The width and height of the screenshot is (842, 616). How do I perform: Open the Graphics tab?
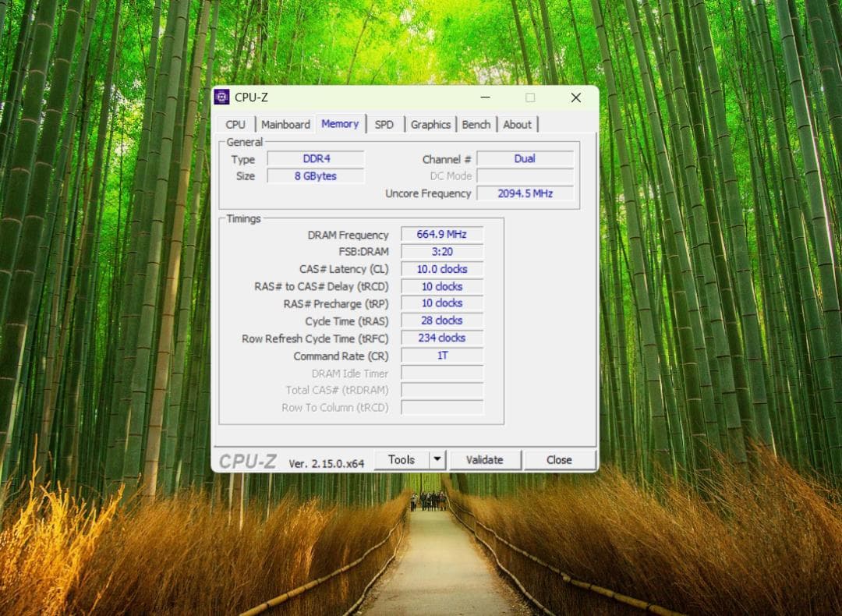tap(430, 124)
